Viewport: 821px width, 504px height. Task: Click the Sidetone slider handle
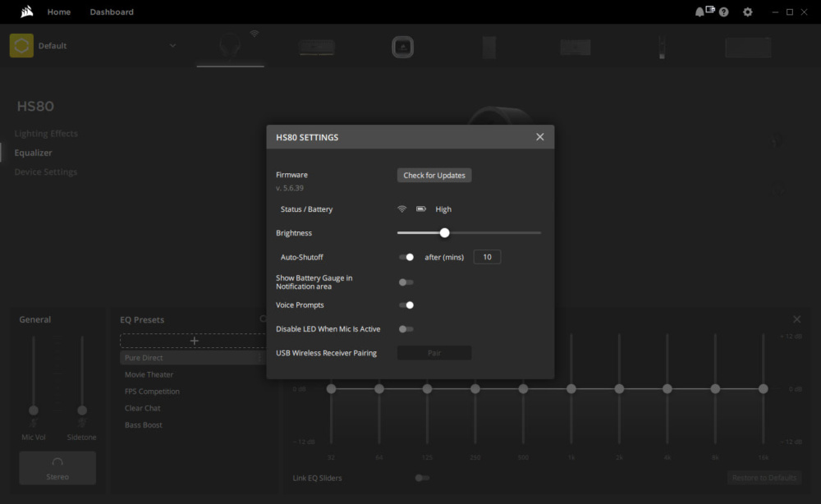click(82, 410)
